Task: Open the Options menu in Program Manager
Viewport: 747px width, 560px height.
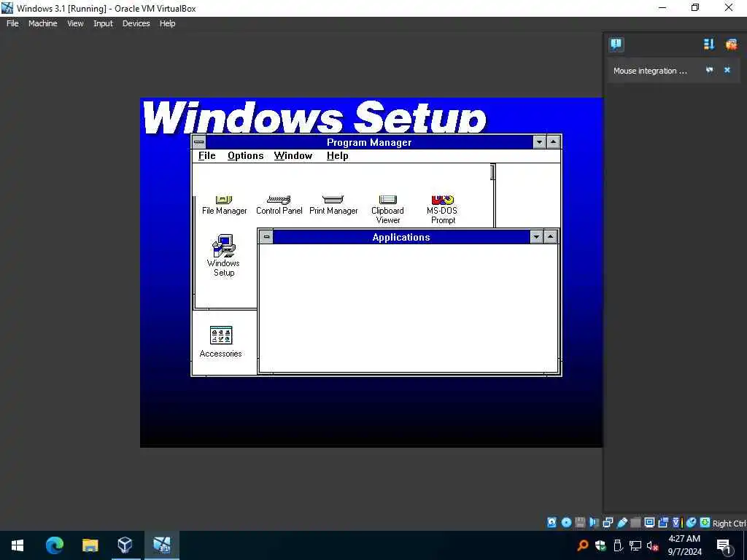Action: (x=245, y=156)
